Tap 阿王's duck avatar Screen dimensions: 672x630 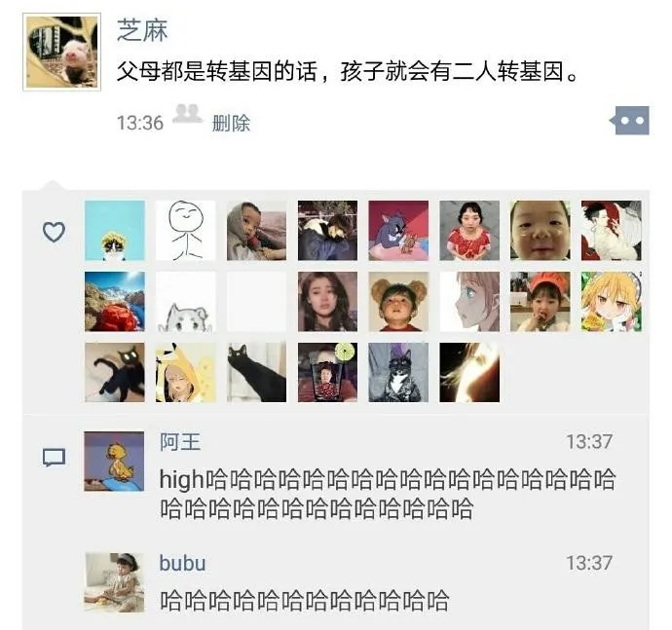[x=114, y=462]
